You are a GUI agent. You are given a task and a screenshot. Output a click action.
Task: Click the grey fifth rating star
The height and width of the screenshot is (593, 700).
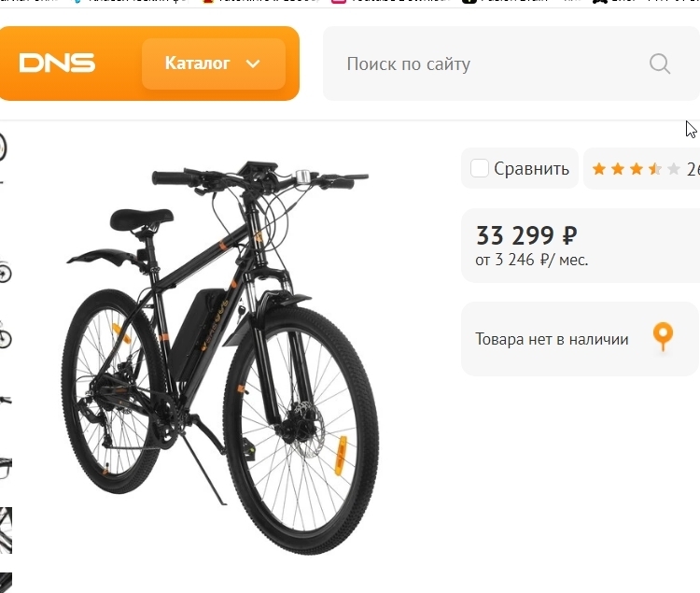coord(674,169)
